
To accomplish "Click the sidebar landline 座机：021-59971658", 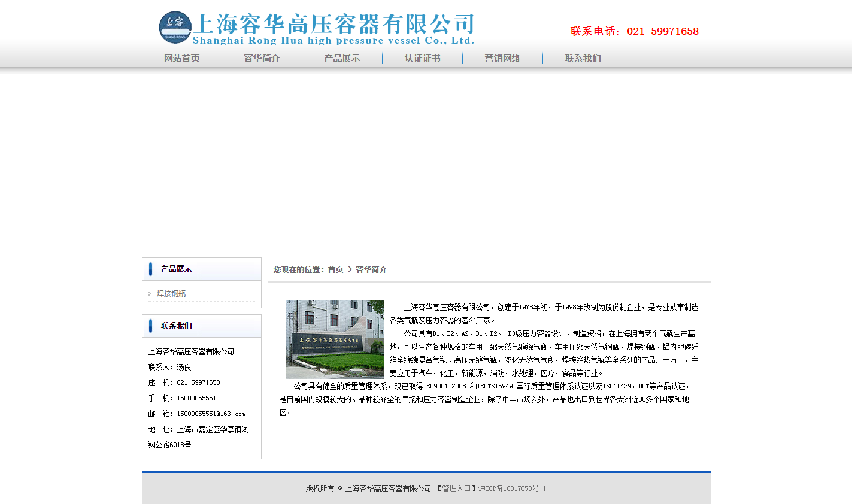I will tap(184, 383).
